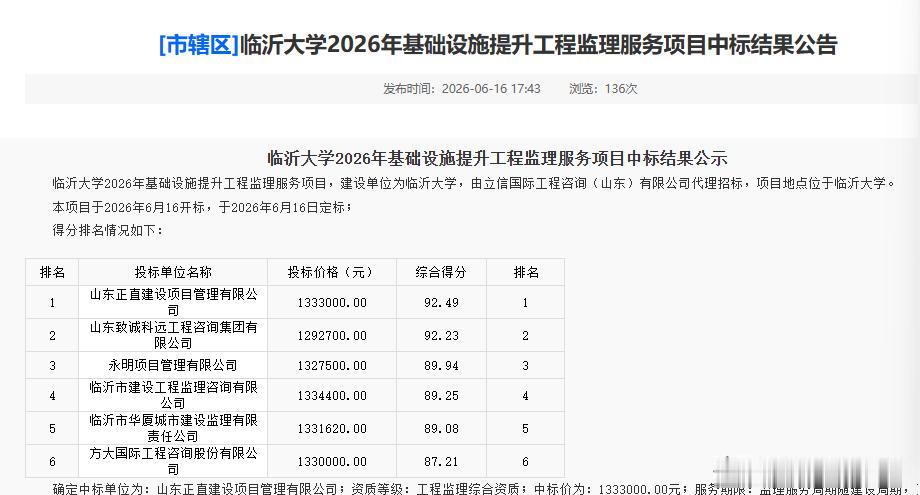Select the 投标单位名称 column header
The height and width of the screenshot is (495, 920).
(x=173, y=272)
